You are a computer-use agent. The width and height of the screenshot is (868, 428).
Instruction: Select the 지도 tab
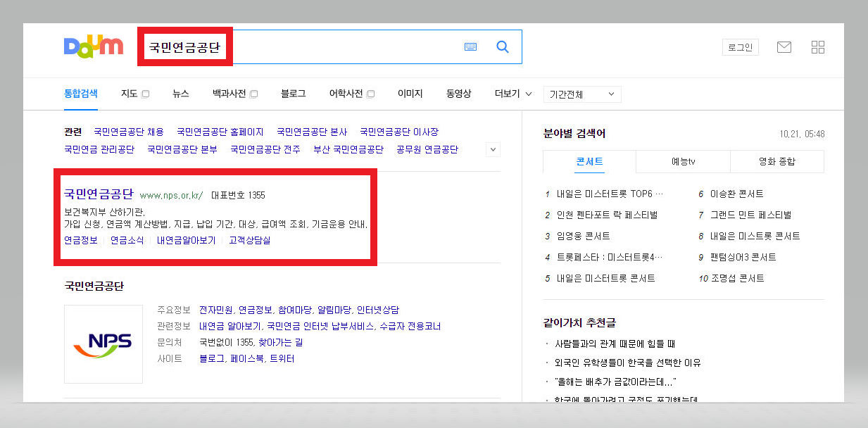pos(130,94)
